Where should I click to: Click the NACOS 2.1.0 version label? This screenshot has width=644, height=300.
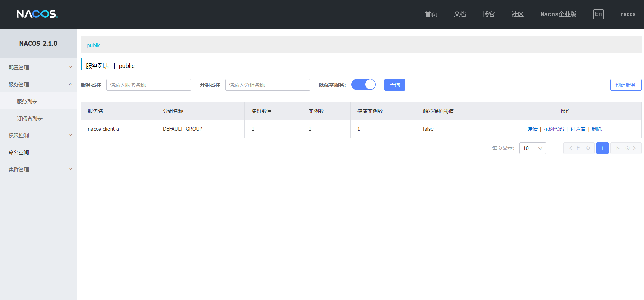click(x=38, y=44)
